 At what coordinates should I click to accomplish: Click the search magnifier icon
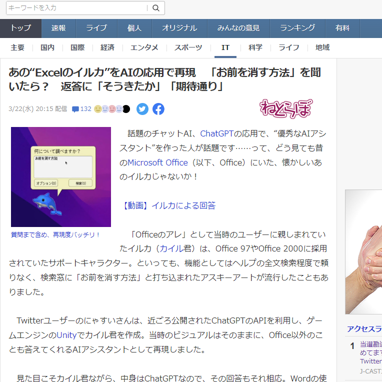coord(156,8)
